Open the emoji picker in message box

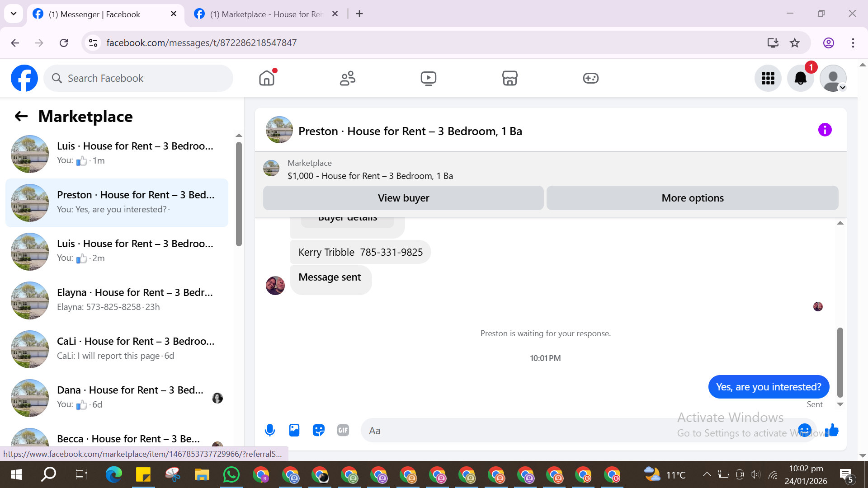[804, 430]
